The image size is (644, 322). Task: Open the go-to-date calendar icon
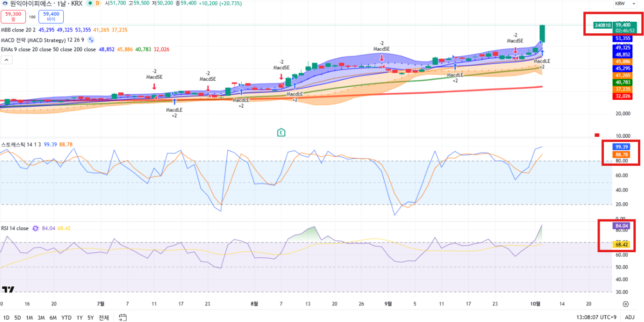point(123,317)
